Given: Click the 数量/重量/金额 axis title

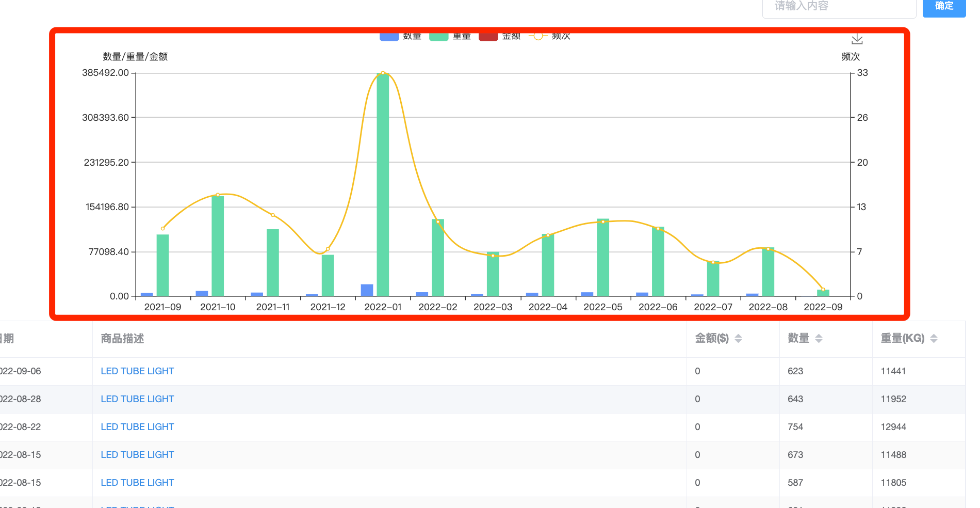Looking at the screenshot, I should tap(135, 56).
